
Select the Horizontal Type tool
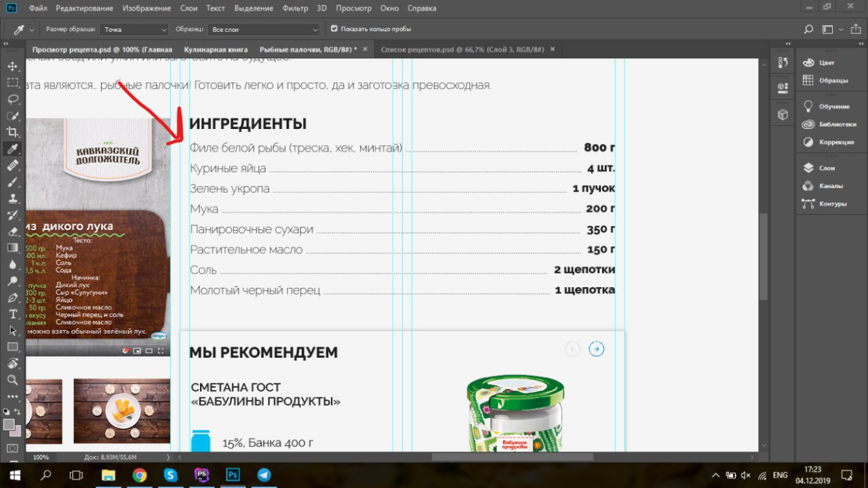click(x=12, y=314)
